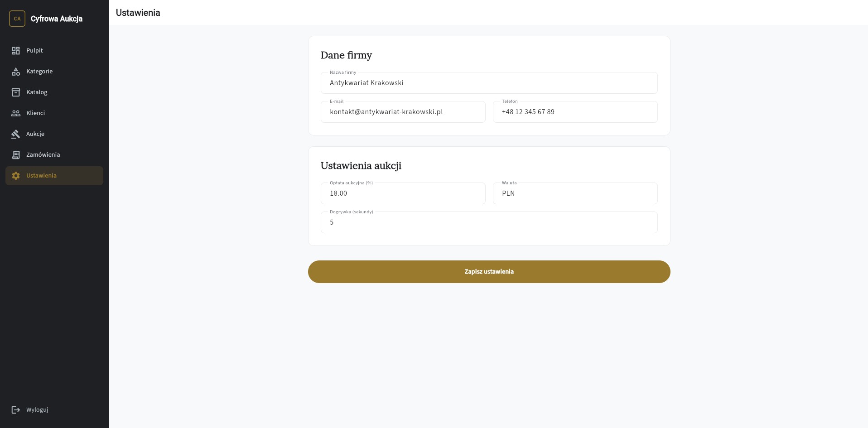Select the Telefon number field
Viewport: 868px width, 428px height.
[575, 112]
